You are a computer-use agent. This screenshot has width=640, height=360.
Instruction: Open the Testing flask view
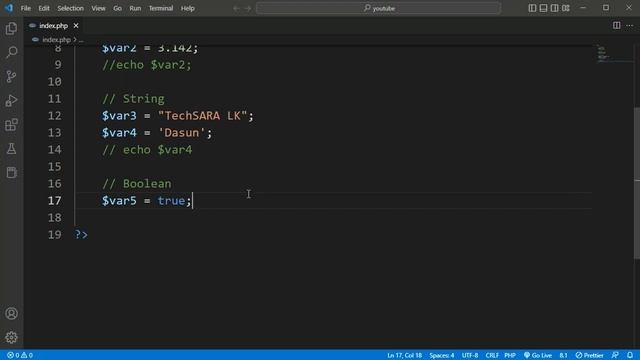11,149
